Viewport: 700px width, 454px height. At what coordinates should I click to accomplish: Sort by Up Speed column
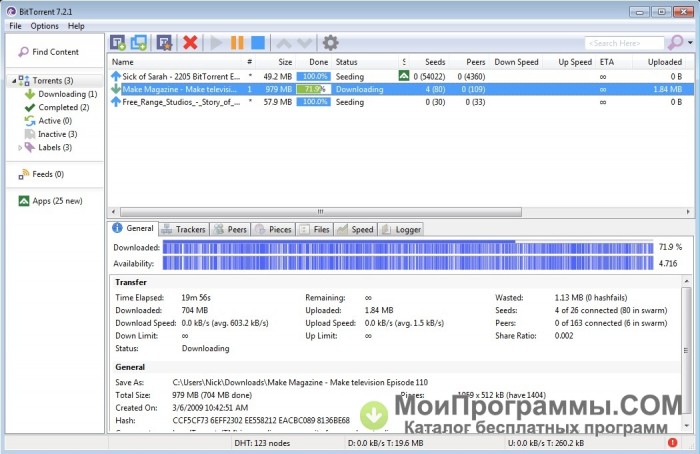(x=575, y=62)
